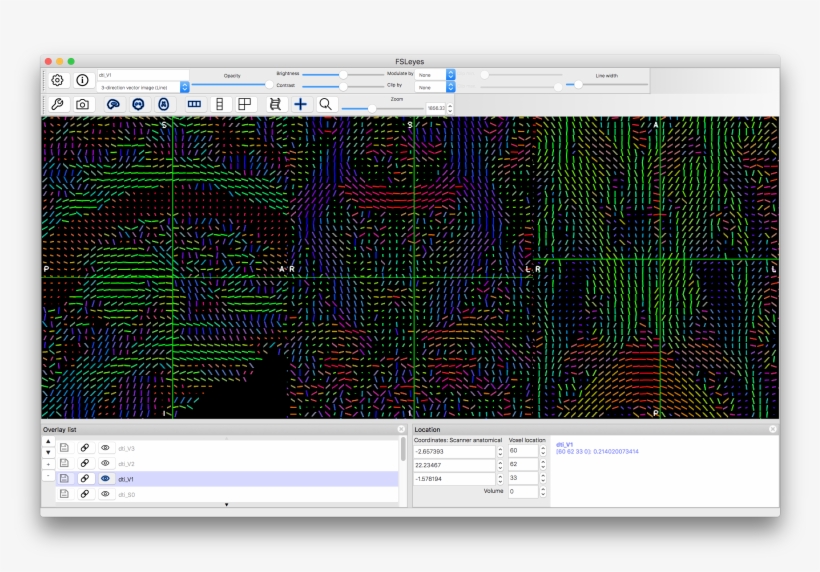
Task: Toggle the sagittal canvas view
Action: pos(114,104)
